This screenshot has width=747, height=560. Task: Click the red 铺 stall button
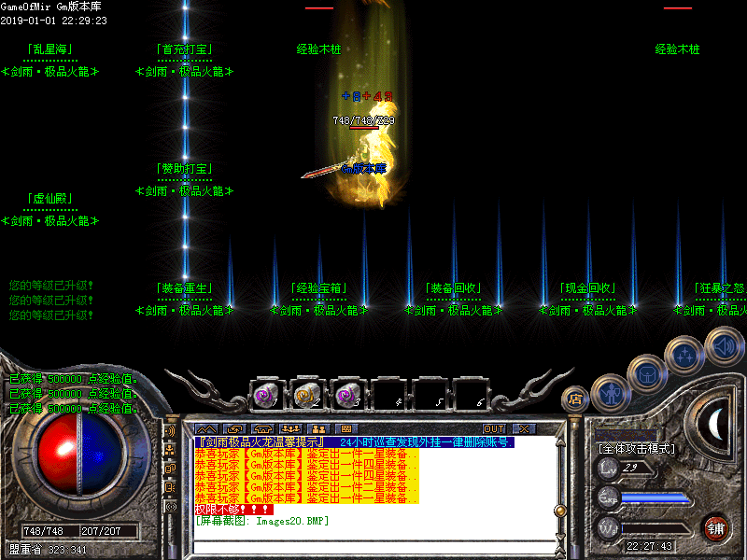click(x=716, y=528)
